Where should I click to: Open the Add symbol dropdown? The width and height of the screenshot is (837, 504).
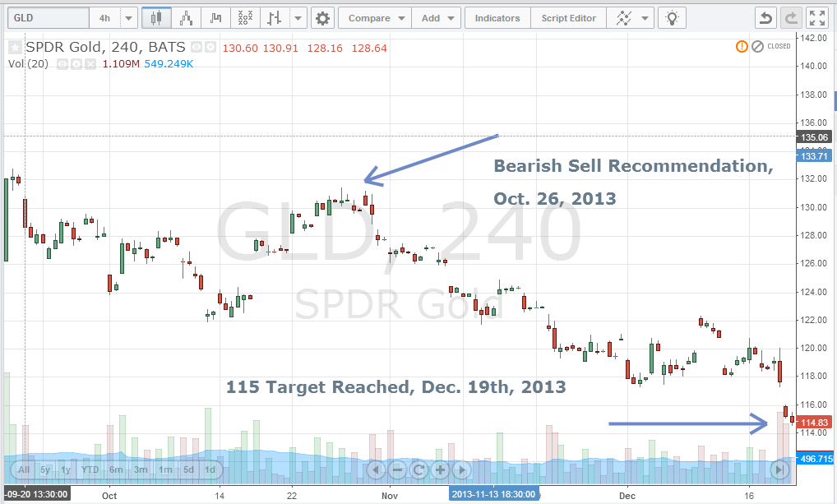(437, 18)
